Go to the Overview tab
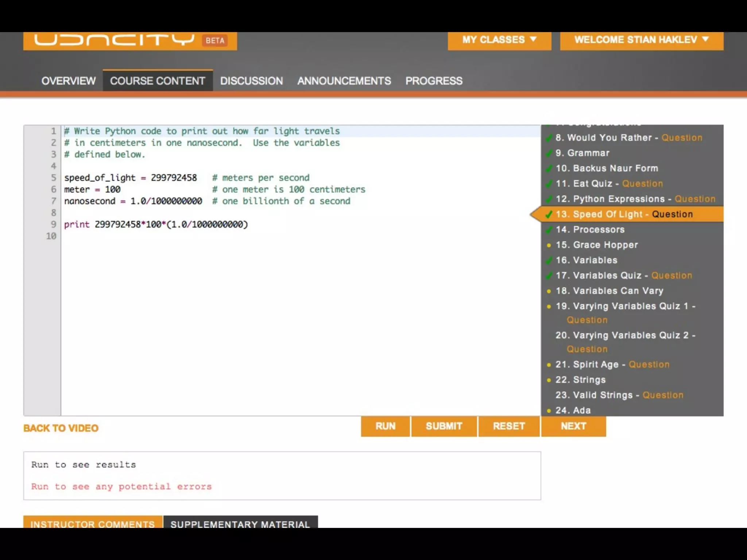Screen dimensions: 747x560 (x=69, y=81)
